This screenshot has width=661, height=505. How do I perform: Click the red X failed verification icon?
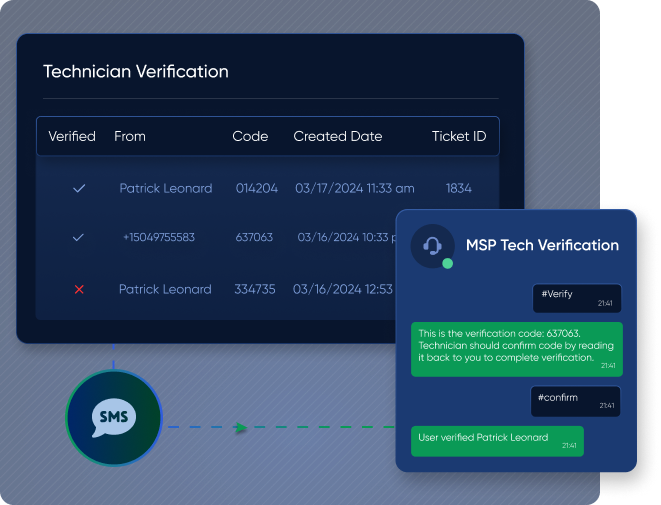click(79, 290)
